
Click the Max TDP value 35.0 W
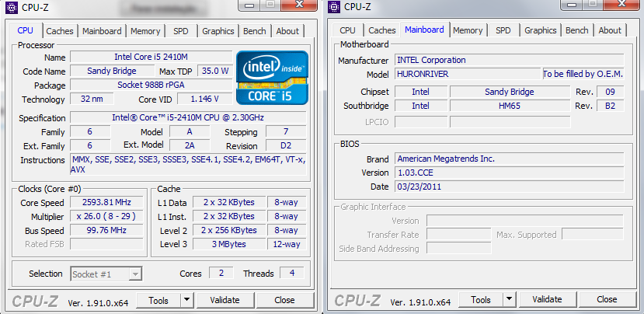pos(215,71)
